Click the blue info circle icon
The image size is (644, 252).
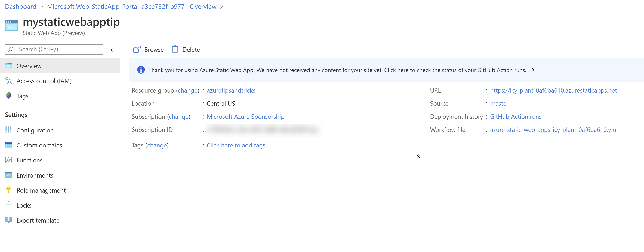pyautogui.click(x=141, y=70)
